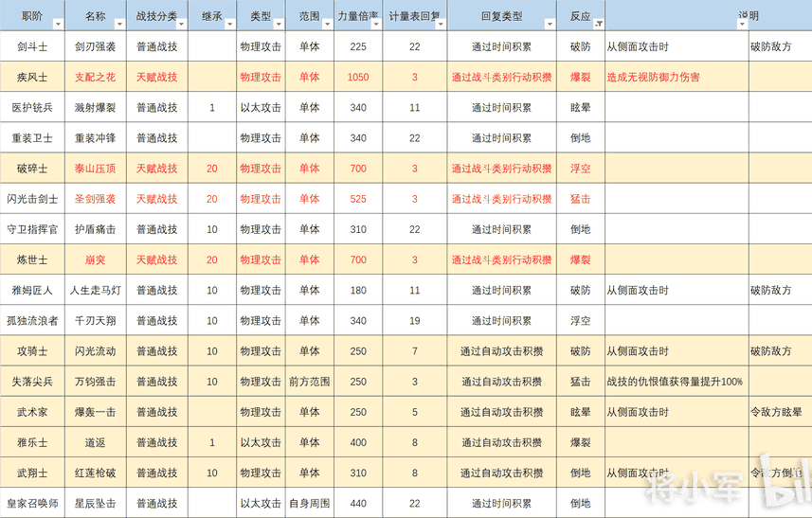Open the active filter on 反应 column
The image size is (812, 518).
point(599,25)
